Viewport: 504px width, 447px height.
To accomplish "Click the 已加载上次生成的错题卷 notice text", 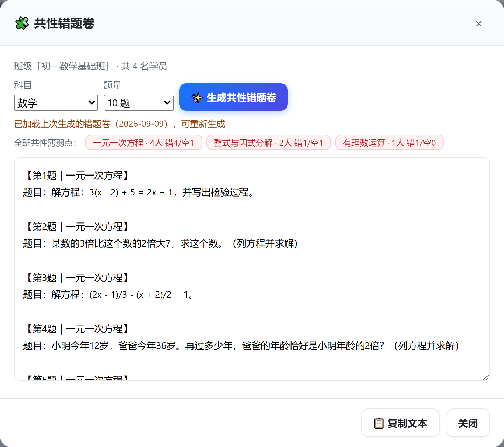I will tap(119, 124).
